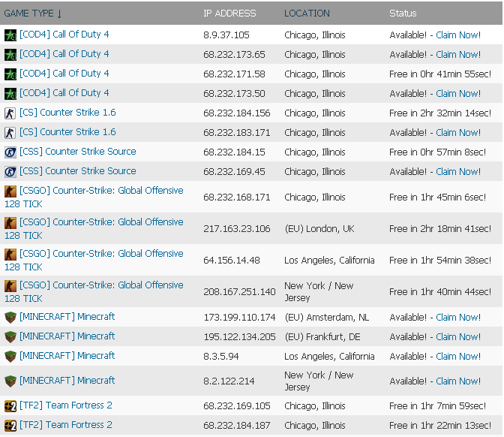Click the CSGO icon for the Los Angeles server
Viewport: 504px width, 437px height.
pyautogui.click(x=10, y=255)
